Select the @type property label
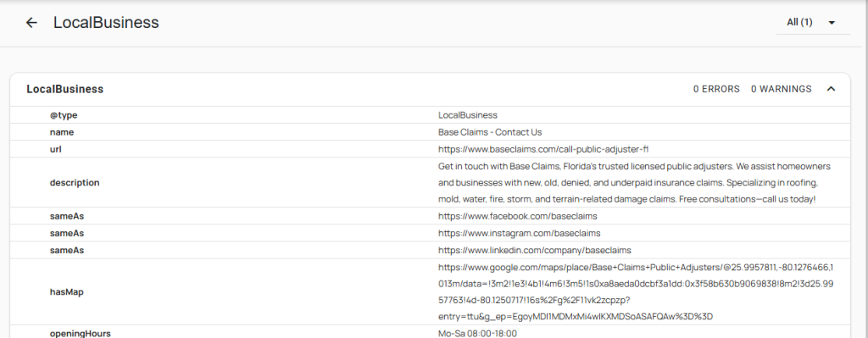The image size is (868, 338). [64, 115]
